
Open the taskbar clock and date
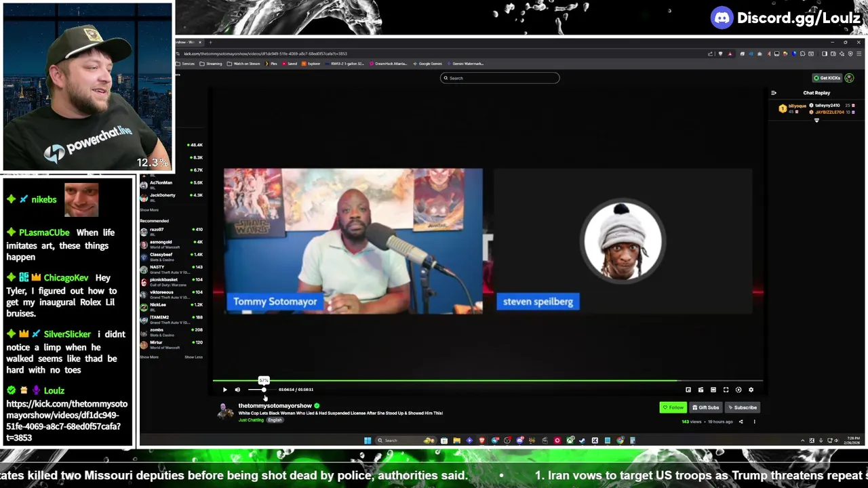(x=852, y=441)
